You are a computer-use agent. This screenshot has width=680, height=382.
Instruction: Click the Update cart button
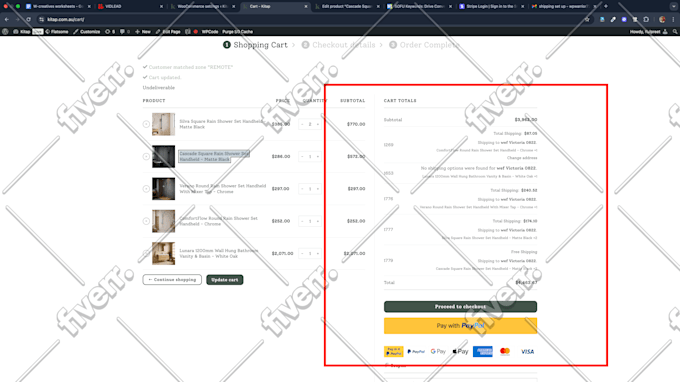[225, 280]
